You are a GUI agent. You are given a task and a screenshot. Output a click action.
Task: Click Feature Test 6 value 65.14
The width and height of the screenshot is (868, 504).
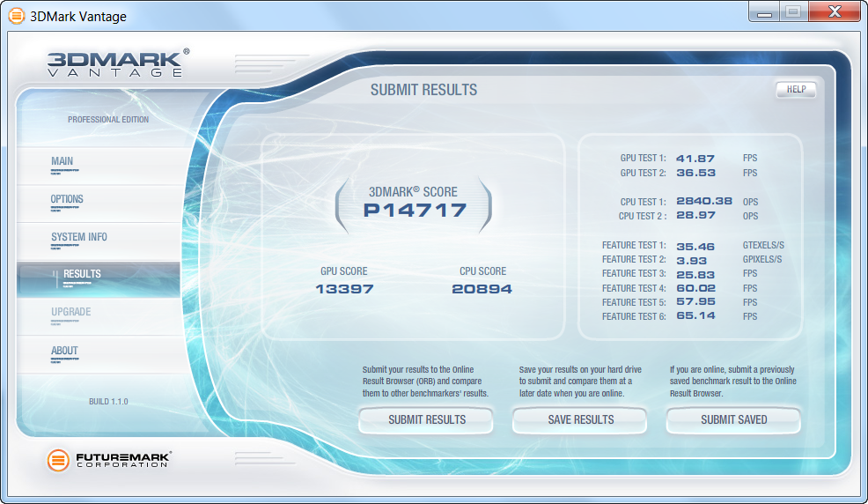tap(695, 315)
